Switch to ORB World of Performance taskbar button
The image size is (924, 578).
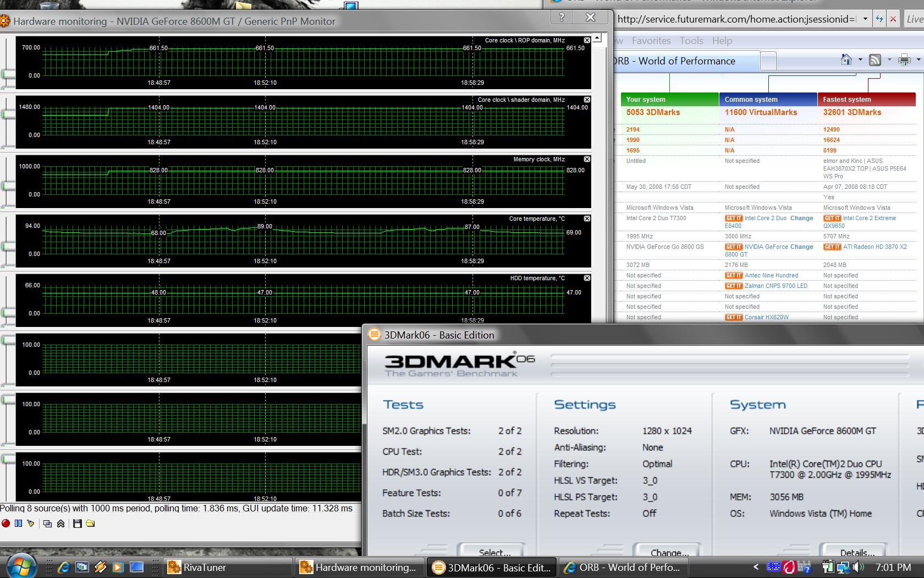(x=624, y=567)
